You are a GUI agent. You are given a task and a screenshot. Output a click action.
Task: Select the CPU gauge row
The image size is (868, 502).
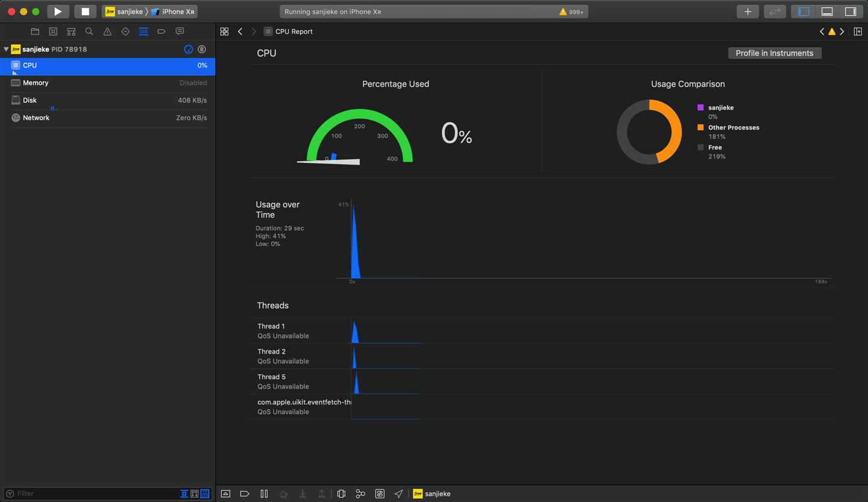pyautogui.click(x=107, y=66)
